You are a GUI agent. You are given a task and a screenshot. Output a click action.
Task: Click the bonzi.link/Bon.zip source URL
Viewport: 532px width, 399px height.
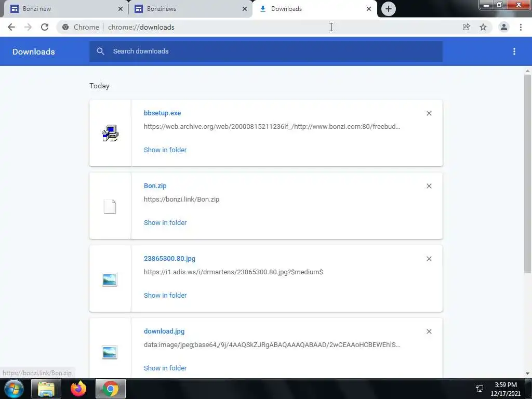click(181, 199)
